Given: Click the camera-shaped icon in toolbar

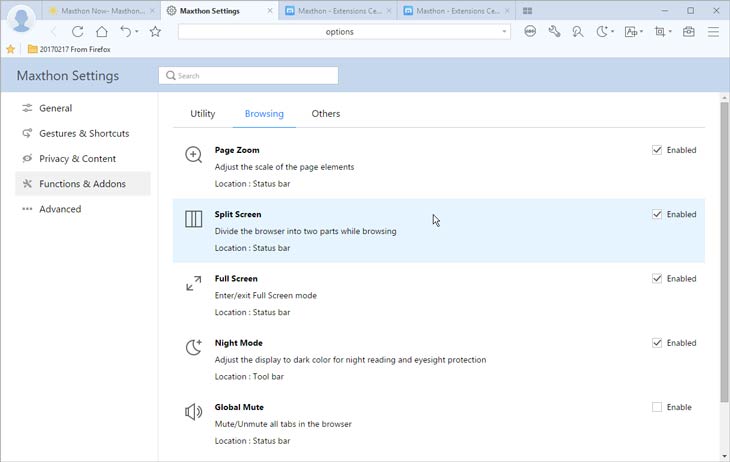Looking at the screenshot, I should tap(689, 31).
